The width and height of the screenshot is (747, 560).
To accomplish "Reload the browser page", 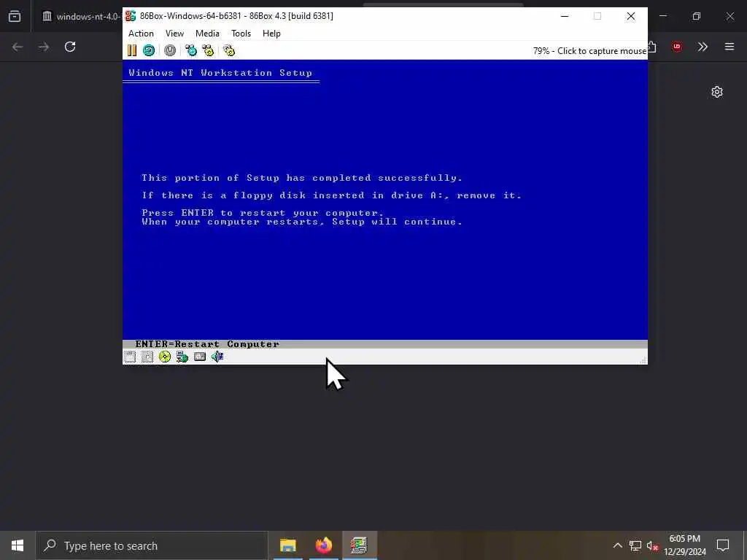I will tap(70, 47).
